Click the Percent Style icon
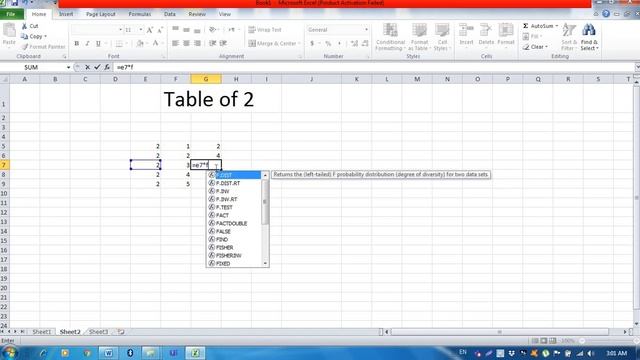Viewport: 640px width, 360px height. 328,43
